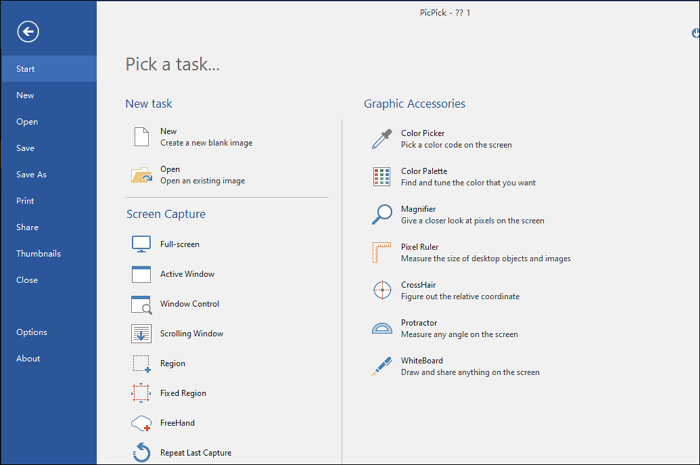
Task: Select the Full-screen capture icon
Action: [x=141, y=244]
